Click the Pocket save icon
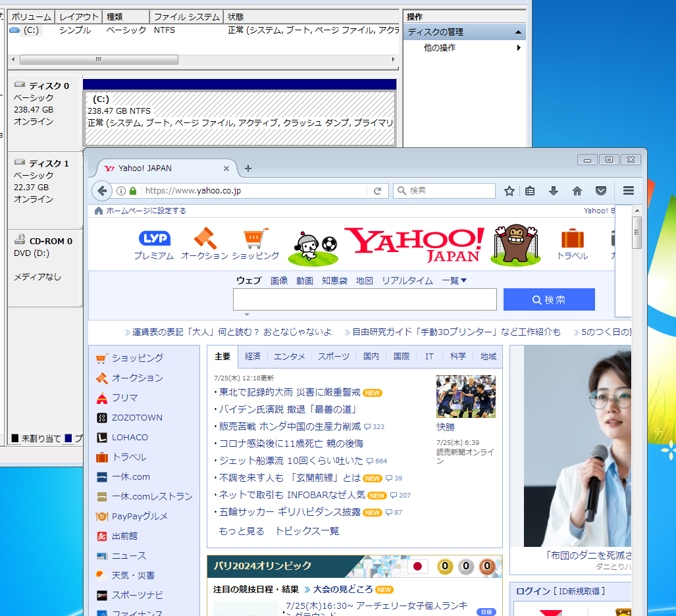Screen dimensions: 676x616 [x=600, y=191]
